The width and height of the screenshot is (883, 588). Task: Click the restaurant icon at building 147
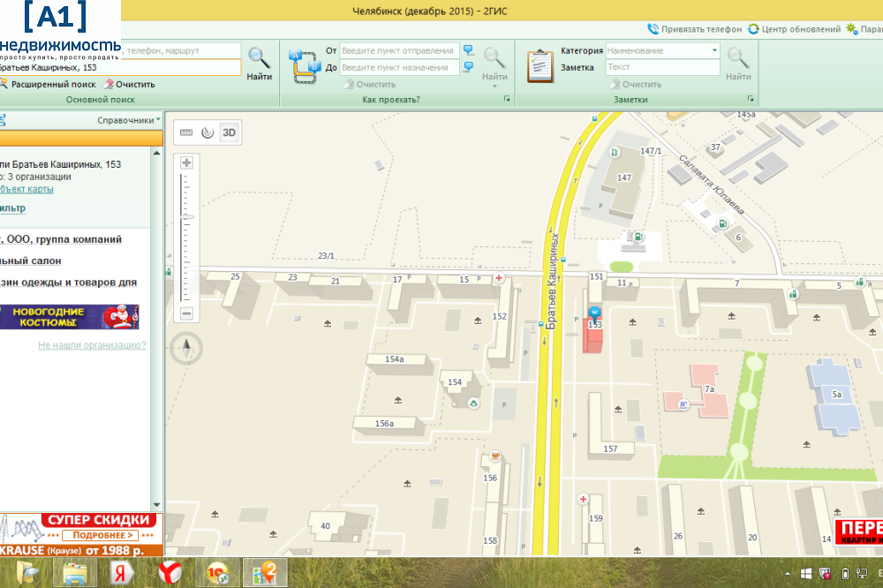coord(615,152)
